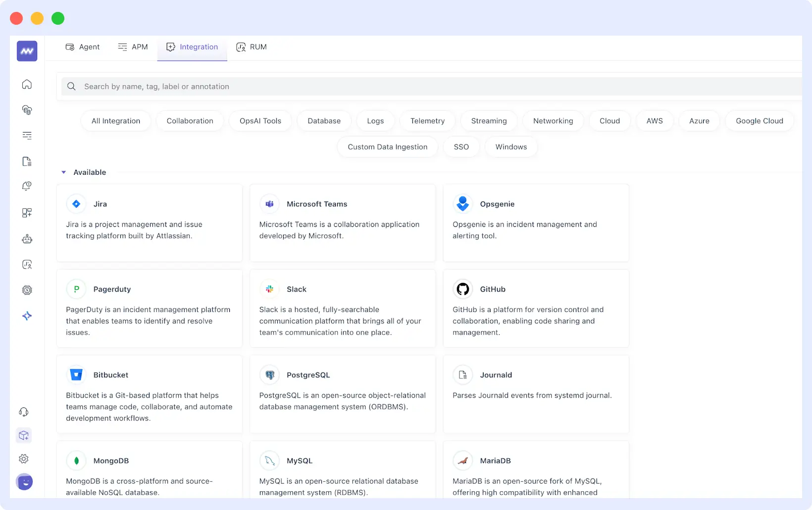Open the user avatar in the sidebar
Viewport: 812px width, 510px height.
(x=24, y=482)
